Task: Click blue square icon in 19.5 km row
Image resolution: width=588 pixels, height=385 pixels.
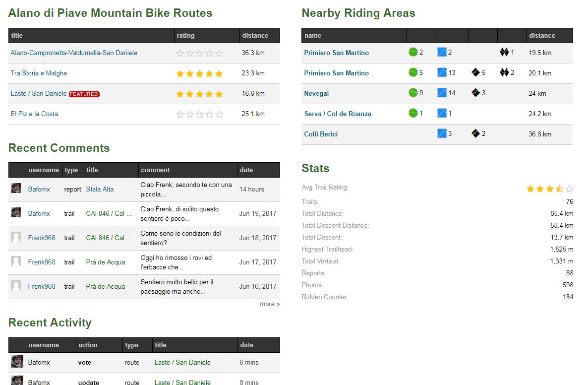Action: (442, 52)
